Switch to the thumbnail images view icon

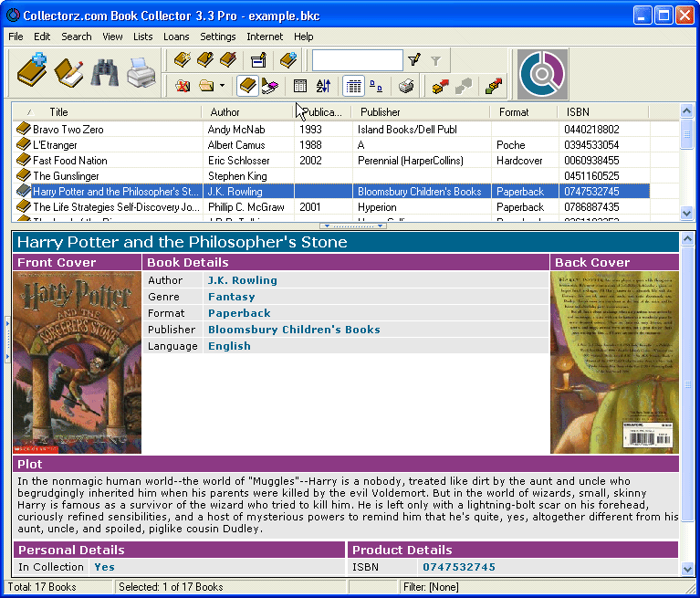click(376, 86)
